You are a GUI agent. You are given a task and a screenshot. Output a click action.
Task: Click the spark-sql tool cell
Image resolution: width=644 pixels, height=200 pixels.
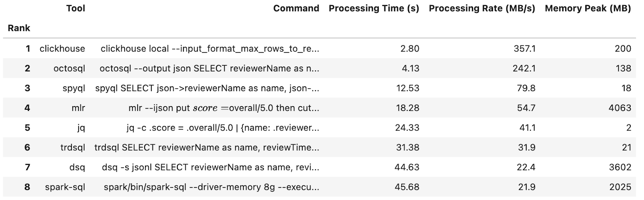[x=65, y=187]
